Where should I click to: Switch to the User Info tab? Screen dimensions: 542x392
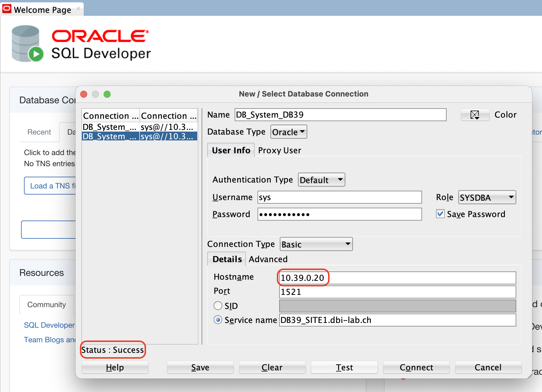tap(231, 150)
